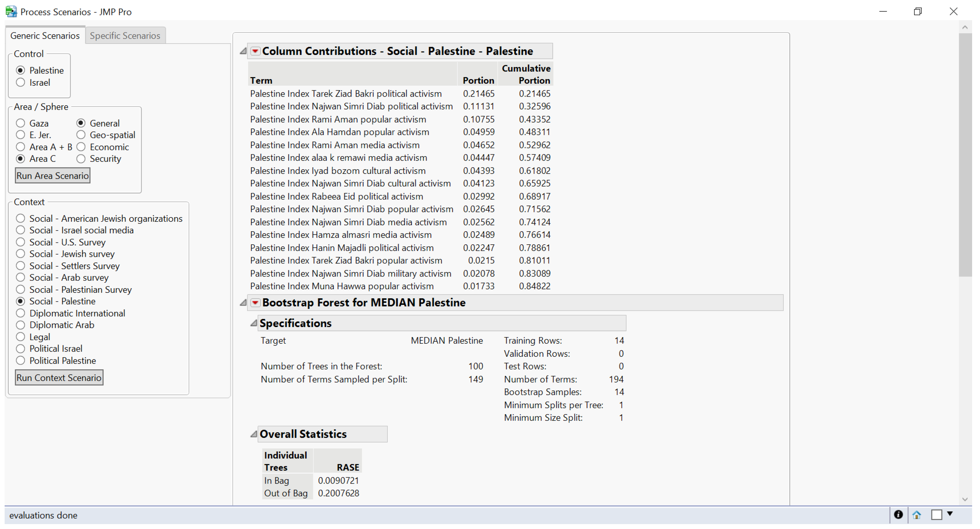Click the Run Area Scenario button
Image resolution: width=980 pixels, height=529 pixels.
(x=52, y=176)
